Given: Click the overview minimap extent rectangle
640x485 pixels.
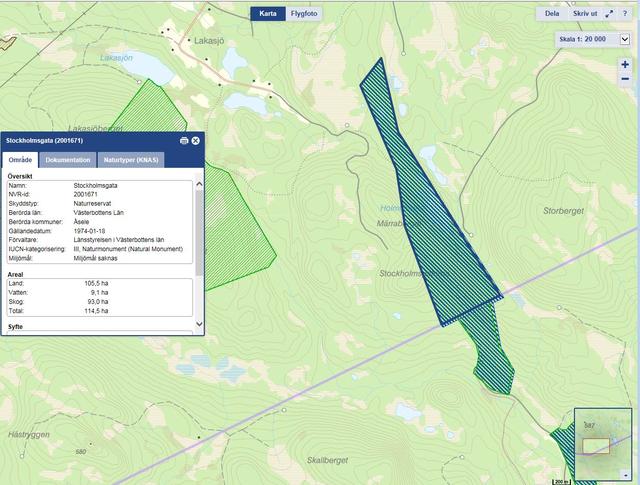Looking at the screenshot, I should point(596,446).
